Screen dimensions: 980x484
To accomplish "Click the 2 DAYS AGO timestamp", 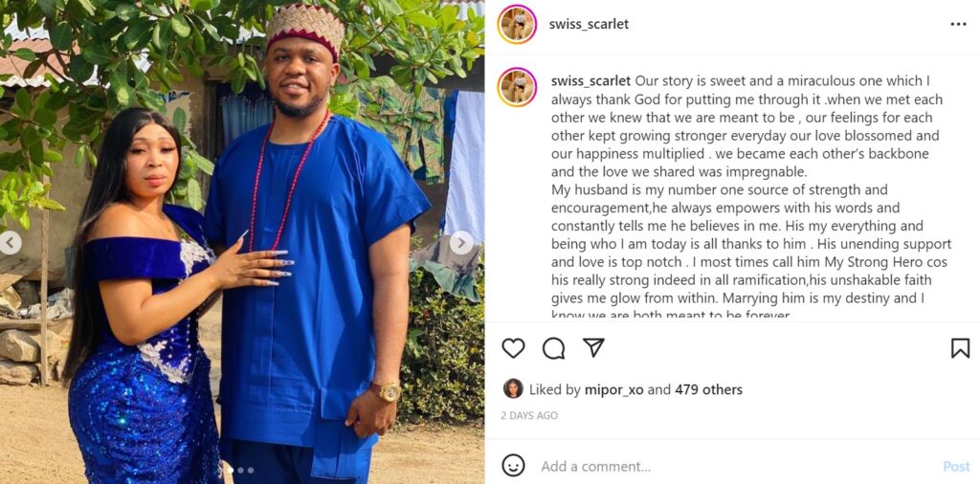I will [x=528, y=416].
